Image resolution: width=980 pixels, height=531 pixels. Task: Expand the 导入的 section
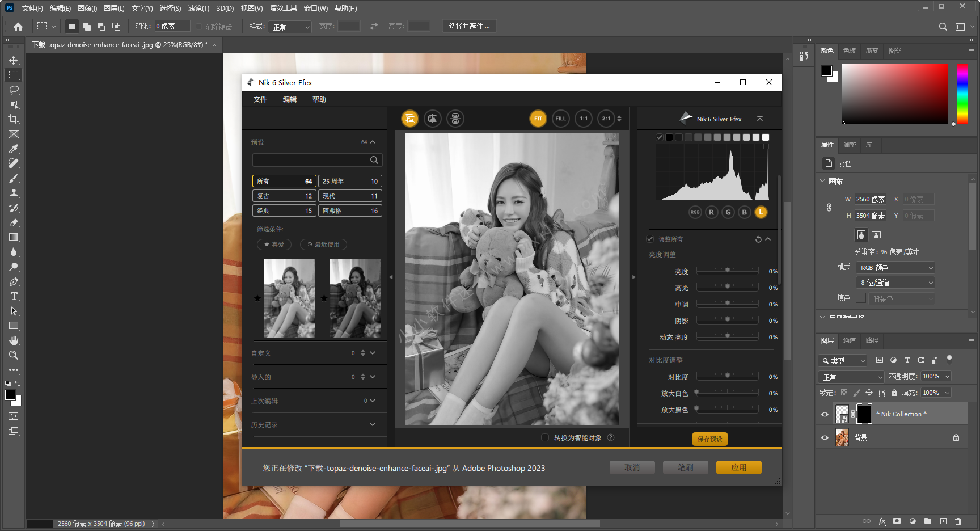click(x=373, y=377)
